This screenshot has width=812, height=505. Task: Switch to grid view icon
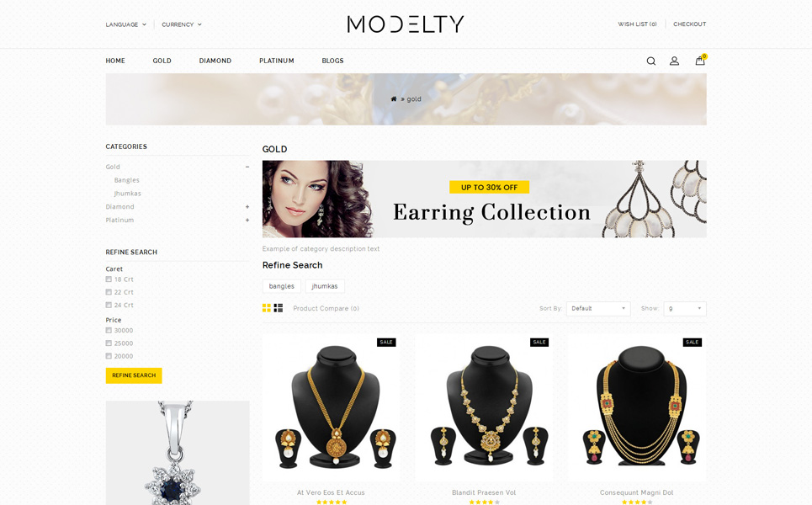266,308
